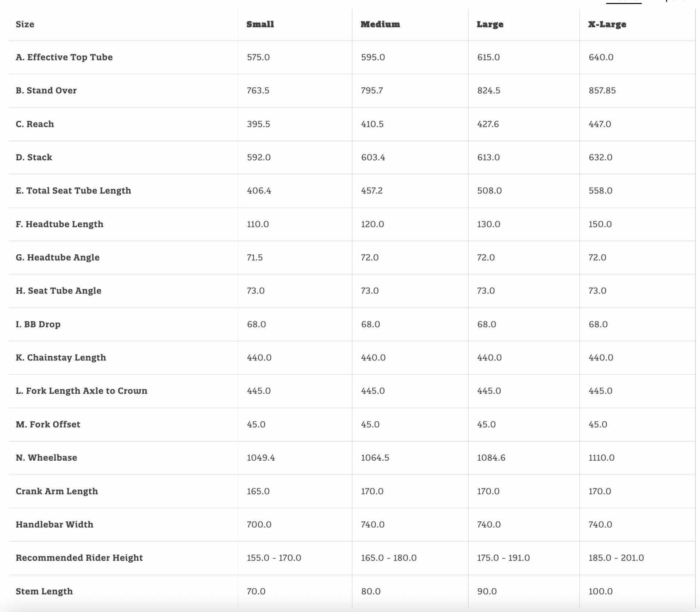This screenshot has height=612, width=700.
Task: Click the Large rider height range 175.0 - 191.0
Action: [x=503, y=558]
